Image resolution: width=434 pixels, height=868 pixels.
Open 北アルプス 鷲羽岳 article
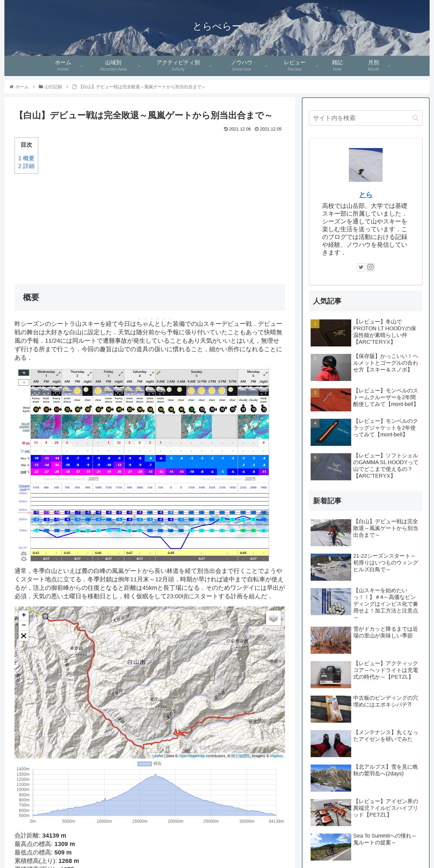(366, 778)
